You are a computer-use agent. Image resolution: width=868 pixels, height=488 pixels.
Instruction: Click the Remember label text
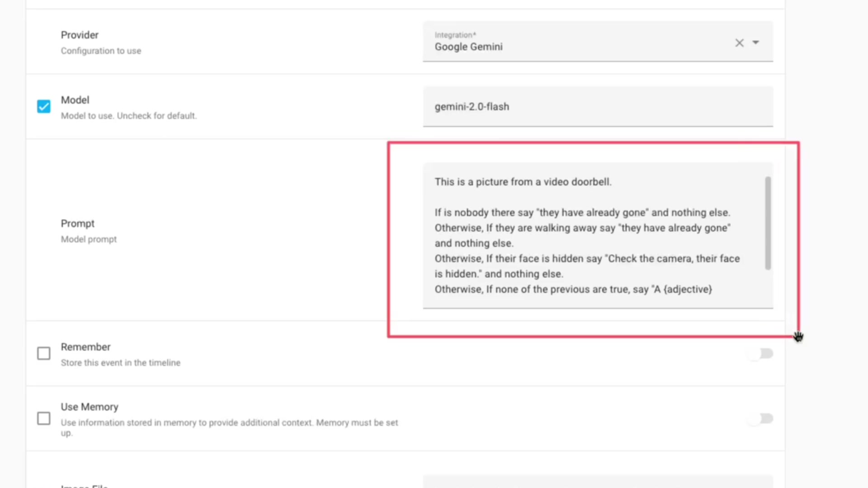(x=85, y=347)
